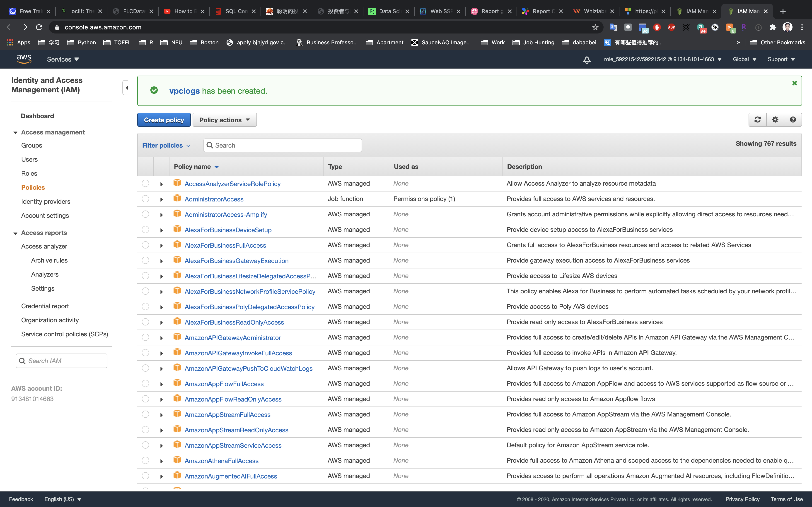The width and height of the screenshot is (812, 507).
Task: Go to Roles in the sidebar
Action: coord(29,173)
